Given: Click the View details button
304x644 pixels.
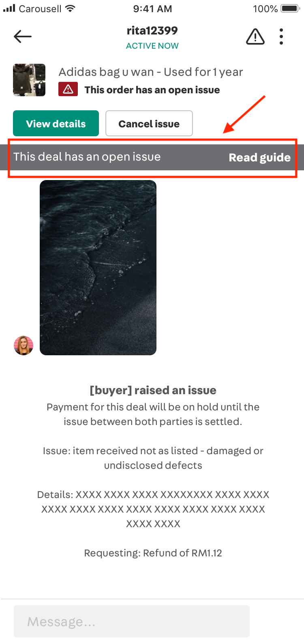Looking at the screenshot, I should click(x=56, y=123).
